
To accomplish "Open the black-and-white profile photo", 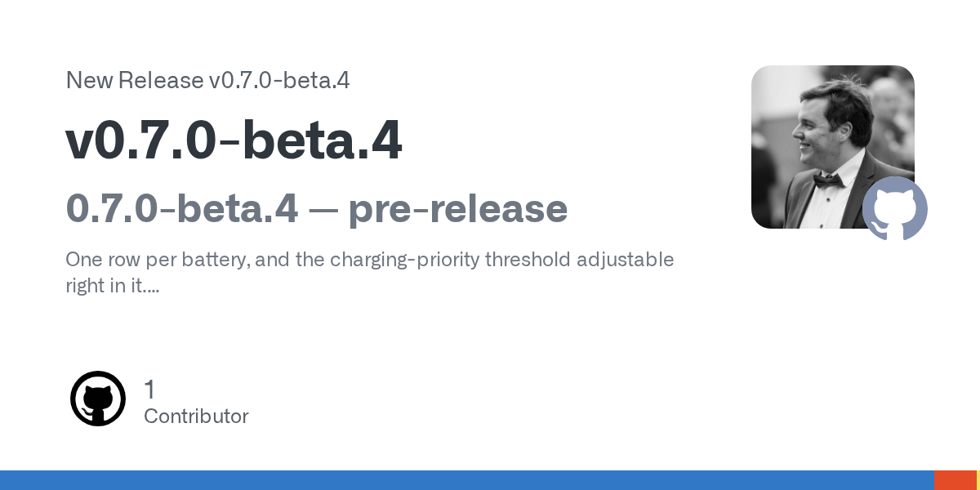I will coord(833,147).
